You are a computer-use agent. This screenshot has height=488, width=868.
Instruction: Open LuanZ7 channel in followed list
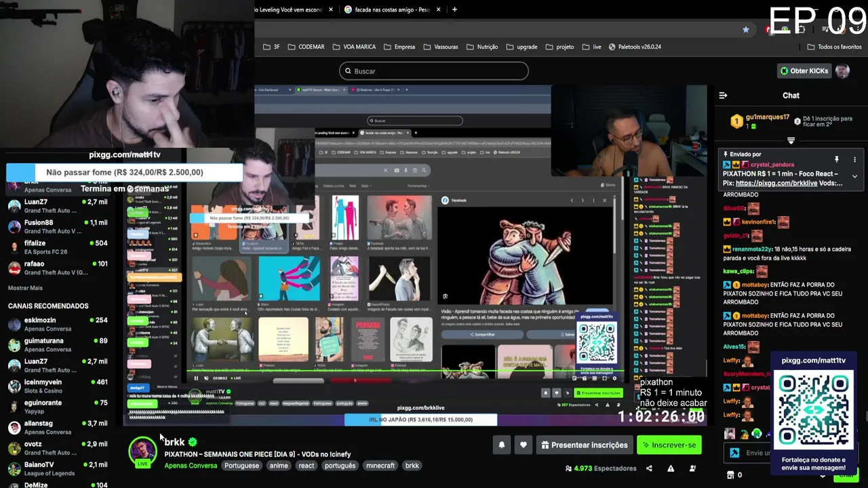(x=57, y=206)
